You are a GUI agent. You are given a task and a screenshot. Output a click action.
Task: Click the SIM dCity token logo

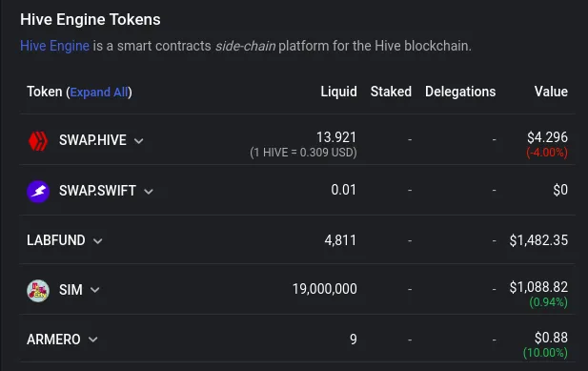pos(38,290)
